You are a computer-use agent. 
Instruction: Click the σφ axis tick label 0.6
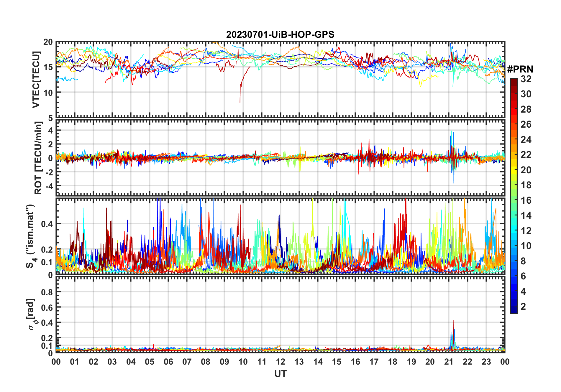click(x=47, y=307)
